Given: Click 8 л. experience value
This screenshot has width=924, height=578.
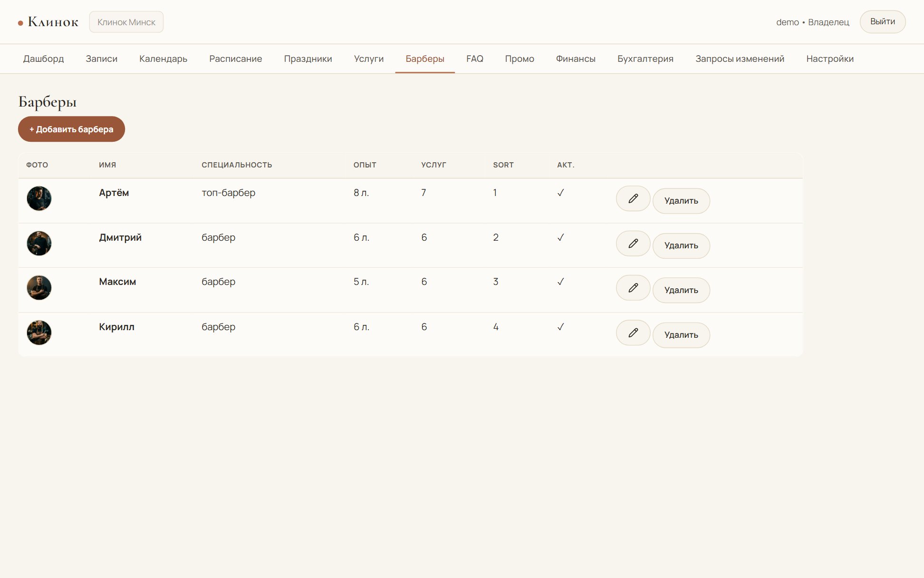Looking at the screenshot, I should 361,193.
